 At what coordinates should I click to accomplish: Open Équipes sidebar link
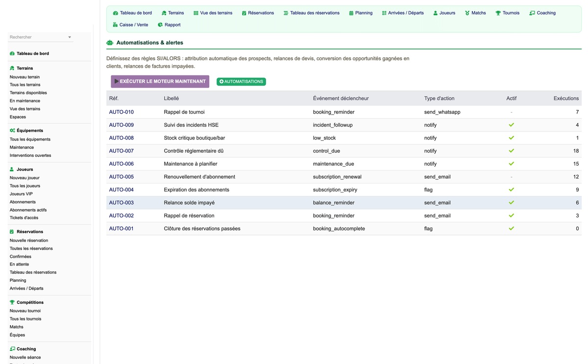click(x=17, y=335)
